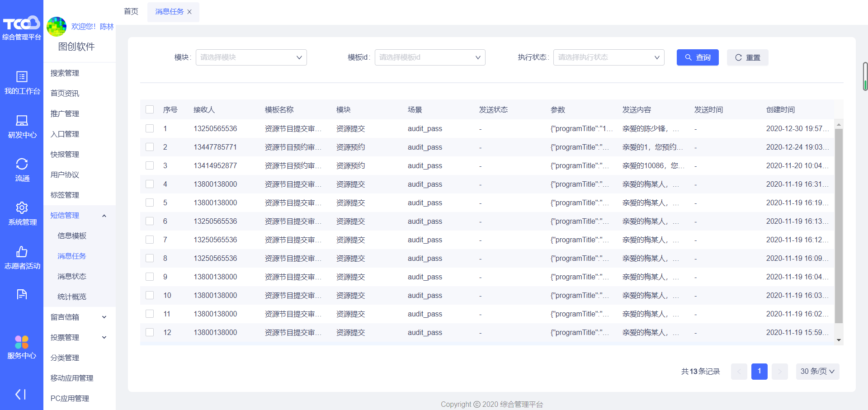Collapse the sidebar with arrow icon

21,394
